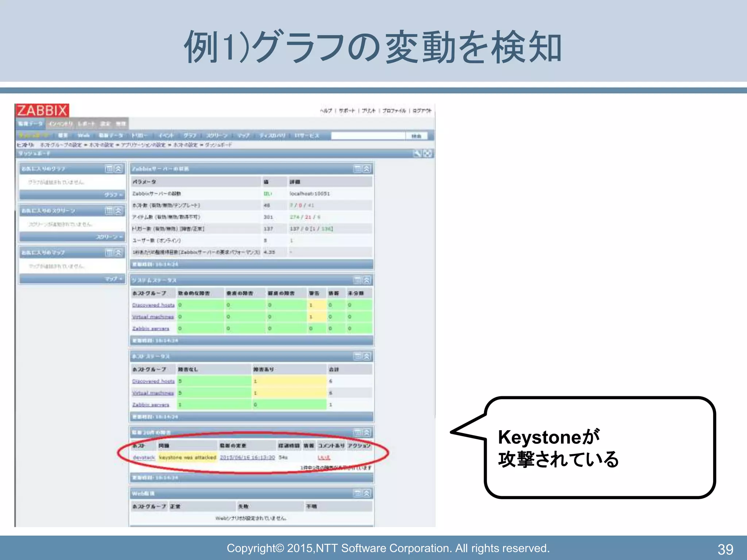Click the ZABBIX logo
This screenshot has height=560, width=747.
42,110
